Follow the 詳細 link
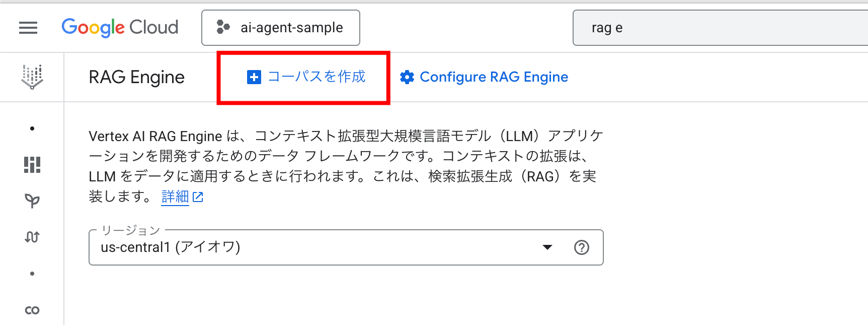The image size is (868, 325). point(175,197)
